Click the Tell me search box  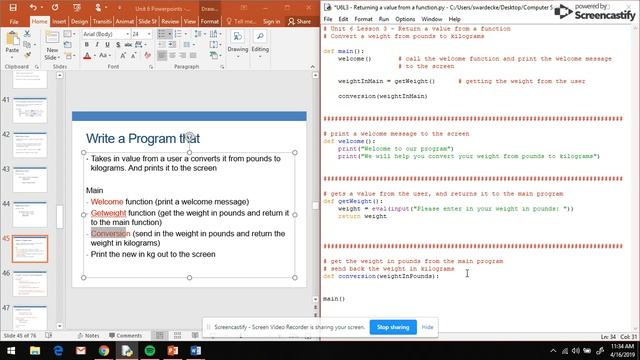click(x=241, y=21)
